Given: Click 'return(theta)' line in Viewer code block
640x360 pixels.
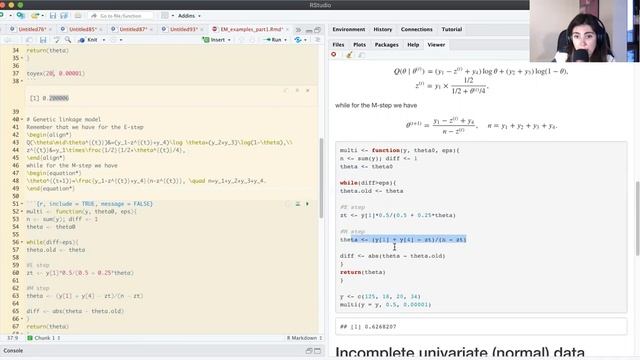Looking at the screenshot, I should click(362, 272).
